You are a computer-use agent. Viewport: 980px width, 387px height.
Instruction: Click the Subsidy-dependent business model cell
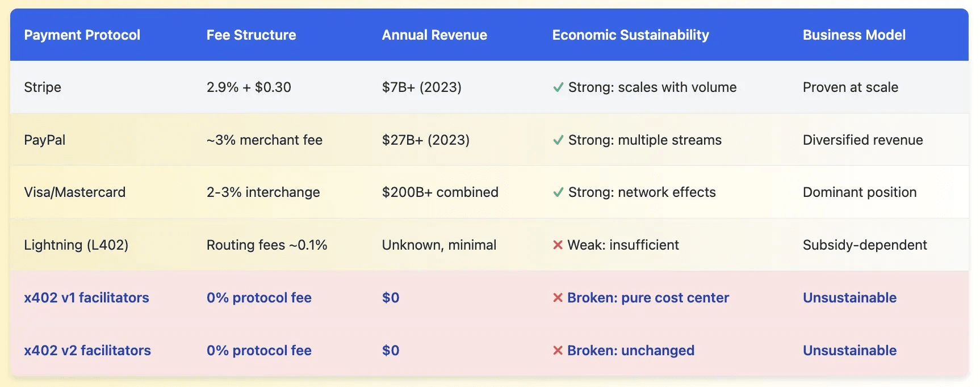coord(865,245)
